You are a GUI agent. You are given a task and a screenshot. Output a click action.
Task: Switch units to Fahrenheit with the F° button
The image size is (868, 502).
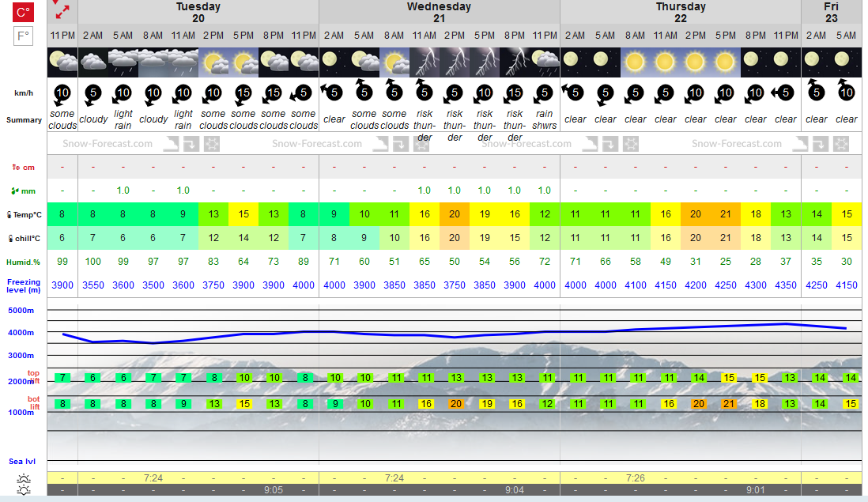23,36
